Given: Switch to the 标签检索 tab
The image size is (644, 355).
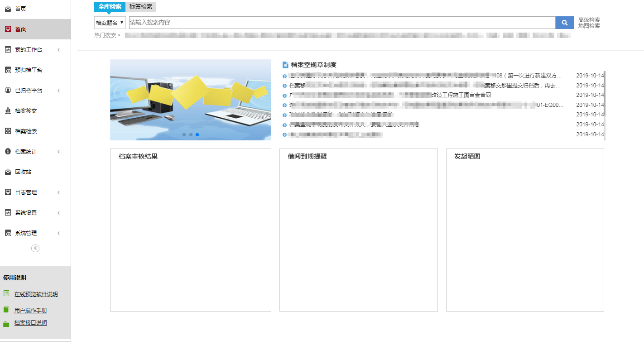Looking at the screenshot, I should pyautogui.click(x=141, y=7).
